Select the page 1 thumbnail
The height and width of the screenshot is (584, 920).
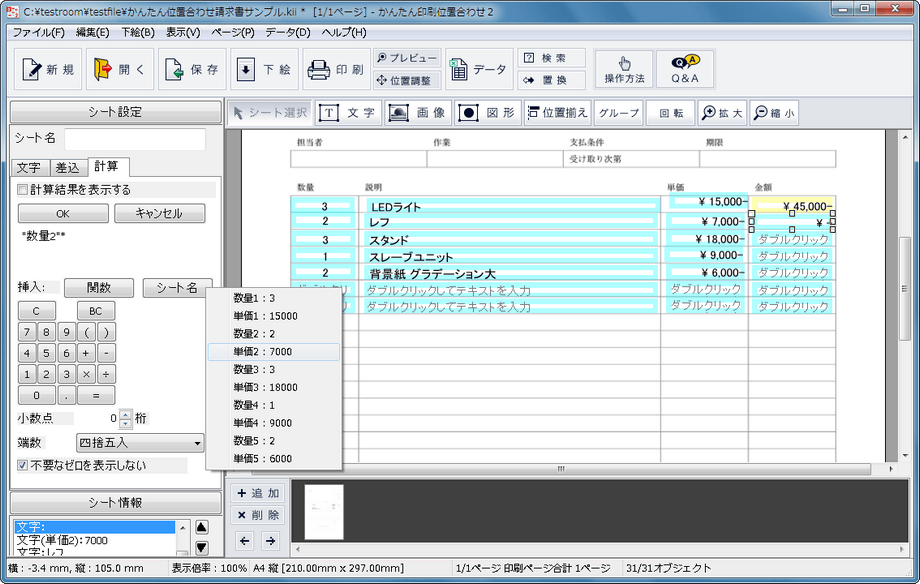324,512
